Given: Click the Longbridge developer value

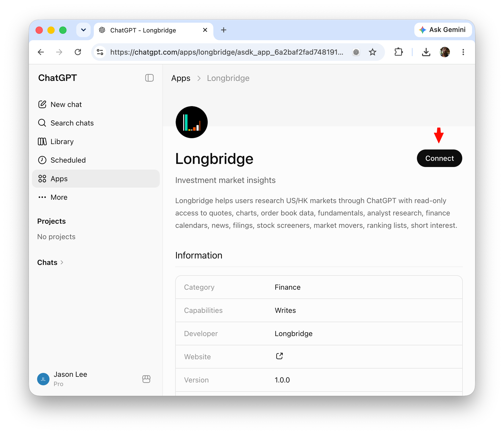Looking at the screenshot, I should 293,333.
